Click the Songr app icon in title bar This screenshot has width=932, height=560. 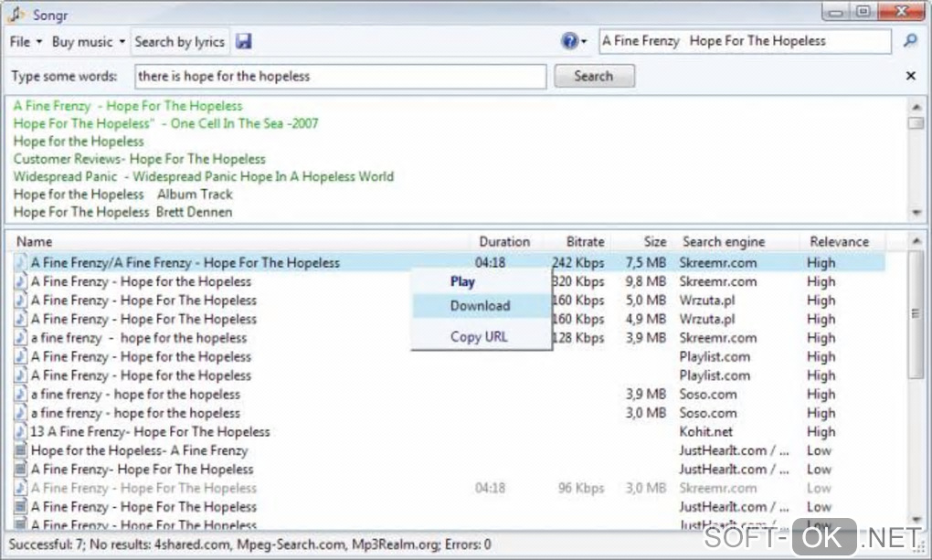[16, 14]
